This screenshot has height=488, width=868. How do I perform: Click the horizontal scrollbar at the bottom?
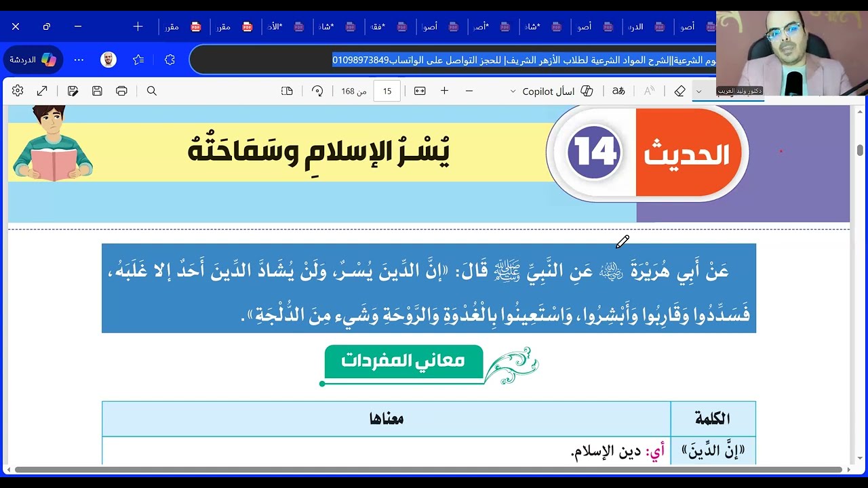(x=428, y=469)
